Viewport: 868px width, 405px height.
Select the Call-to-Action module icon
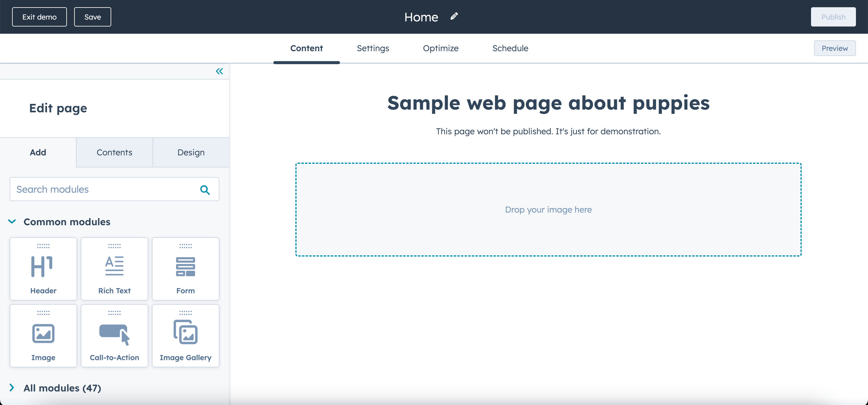[114, 335]
